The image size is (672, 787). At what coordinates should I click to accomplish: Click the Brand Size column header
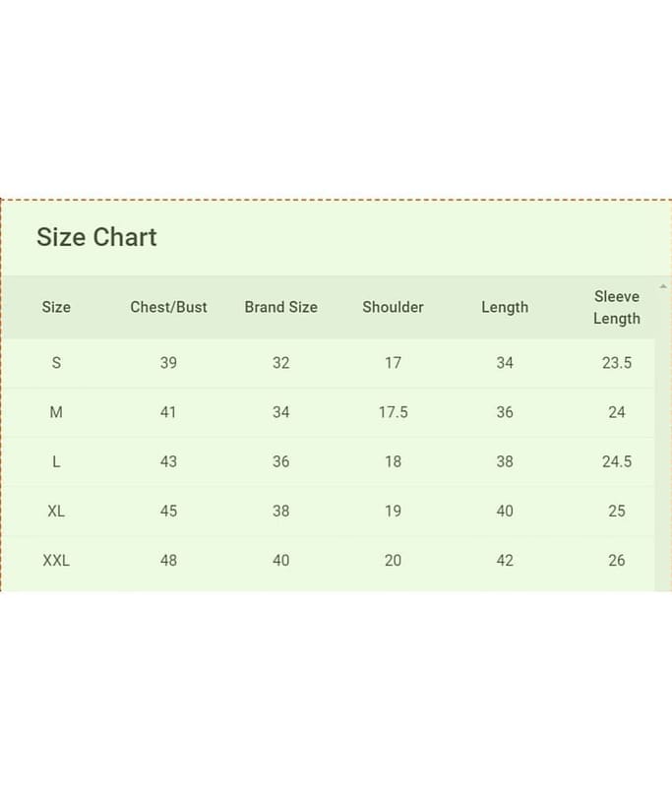pyautogui.click(x=280, y=307)
